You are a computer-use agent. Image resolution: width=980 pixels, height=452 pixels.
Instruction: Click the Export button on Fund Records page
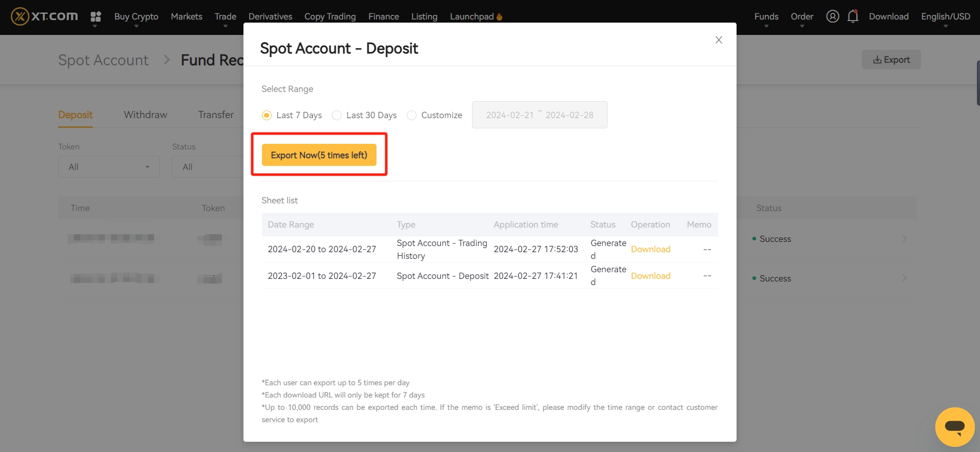tap(891, 60)
